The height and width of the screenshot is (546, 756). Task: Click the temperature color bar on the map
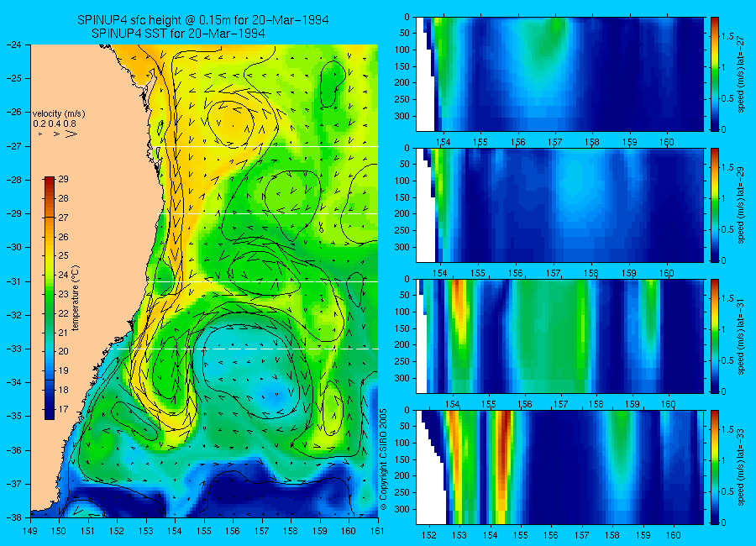[x=50, y=298]
